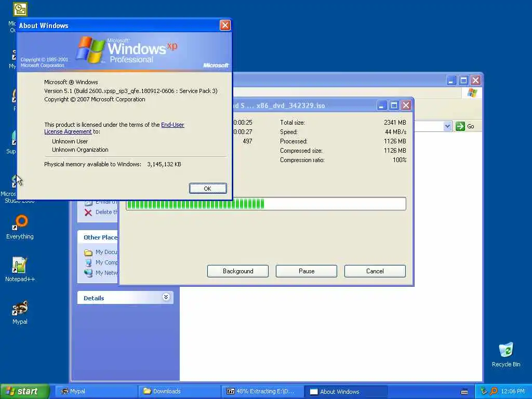Image resolution: width=532 pixels, height=399 pixels.
Task: Click Delete this file task in Explorer
Action: click(x=101, y=212)
